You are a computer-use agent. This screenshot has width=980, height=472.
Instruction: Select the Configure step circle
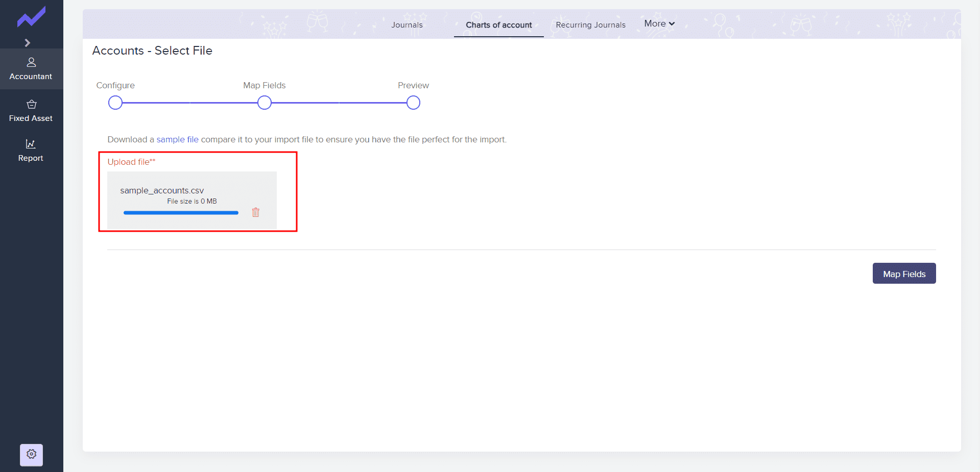(115, 103)
